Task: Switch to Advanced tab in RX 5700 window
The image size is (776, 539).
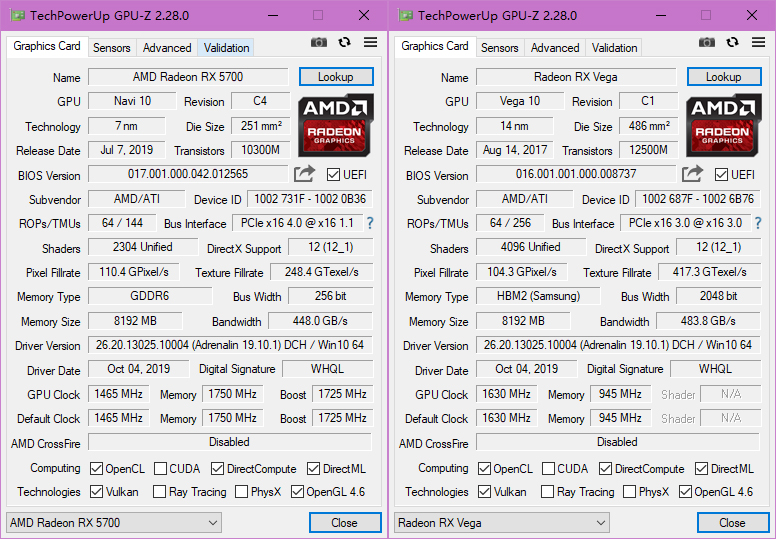Action: click(x=167, y=48)
